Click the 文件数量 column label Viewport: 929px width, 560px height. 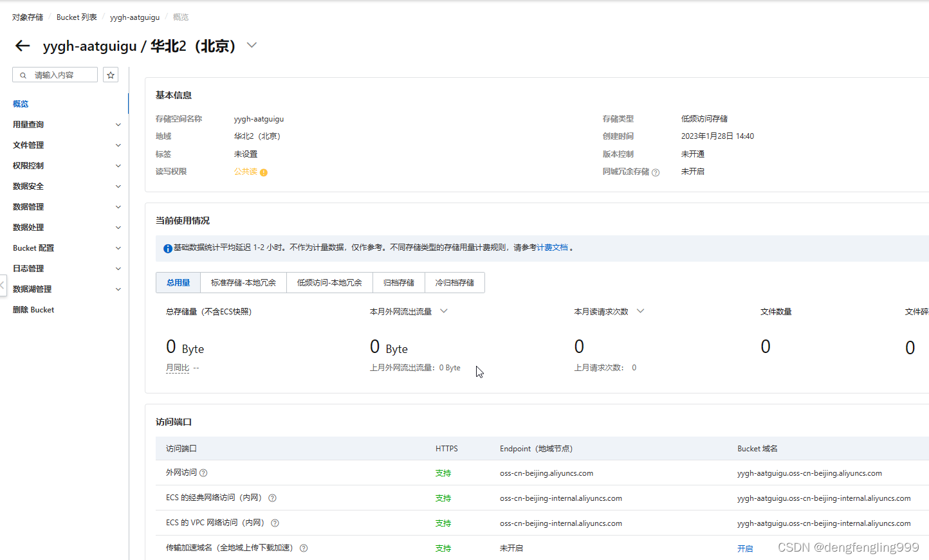[776, 312]
